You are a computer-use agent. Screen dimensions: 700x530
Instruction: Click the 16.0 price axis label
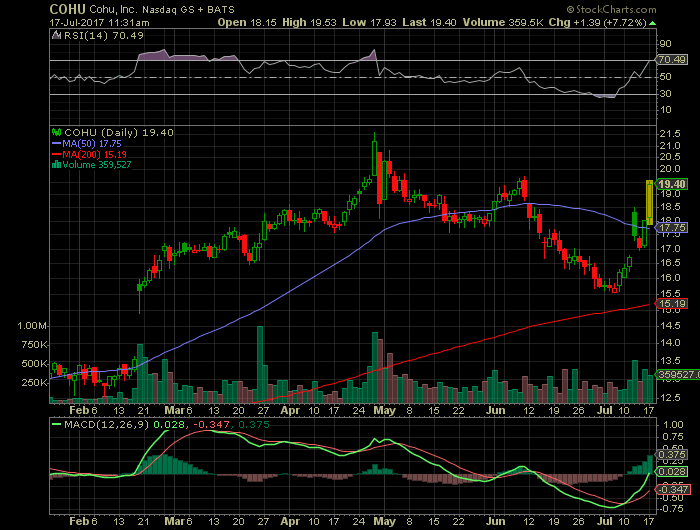671,277
